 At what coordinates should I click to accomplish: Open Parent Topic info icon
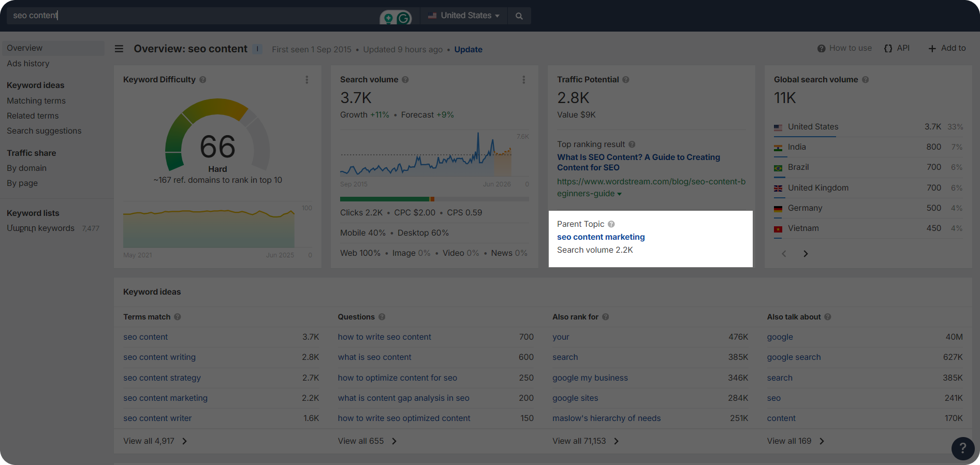click(611, 224)
